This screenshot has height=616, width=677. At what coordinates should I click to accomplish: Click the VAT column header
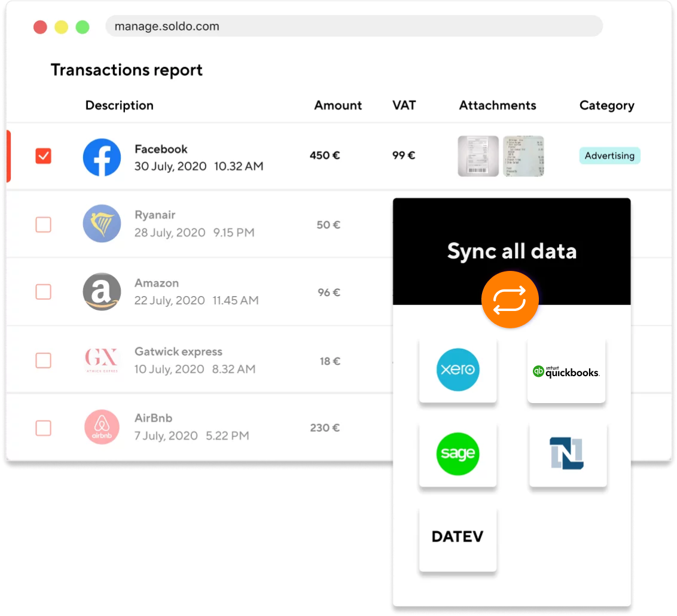[404, 105]
